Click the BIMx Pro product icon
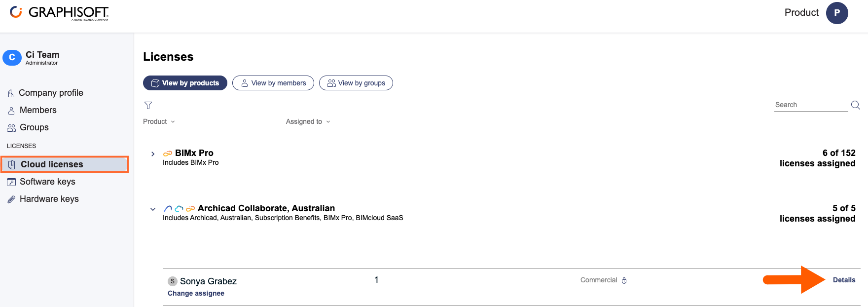The image size is (868, 307). coord(168,153)
